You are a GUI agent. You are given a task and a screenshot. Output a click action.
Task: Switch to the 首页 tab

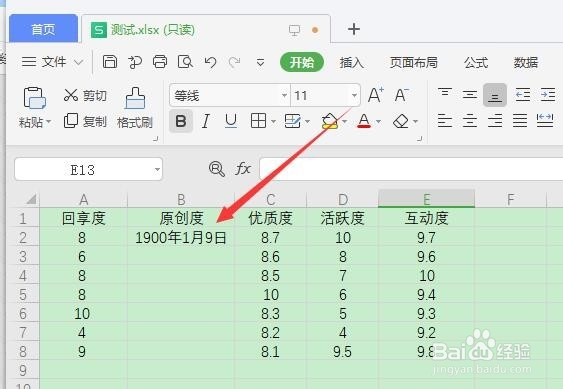(x=43, y=29)
